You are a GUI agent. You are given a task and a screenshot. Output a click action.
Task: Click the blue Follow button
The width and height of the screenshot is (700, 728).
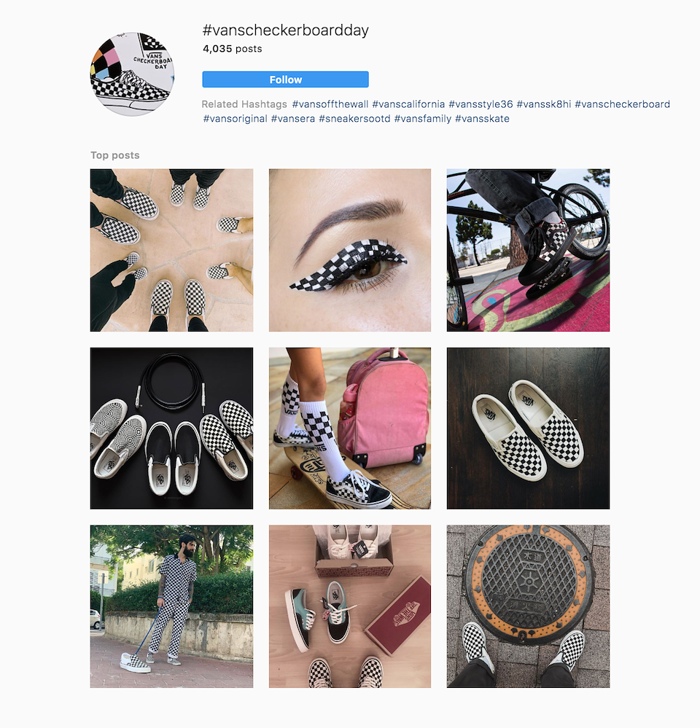tap(285, 79)
